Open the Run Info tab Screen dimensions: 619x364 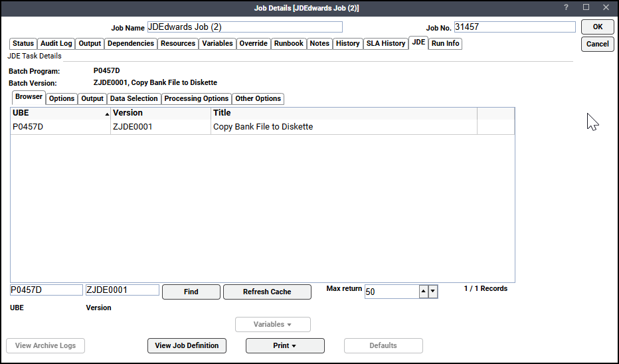click(445, 43)
